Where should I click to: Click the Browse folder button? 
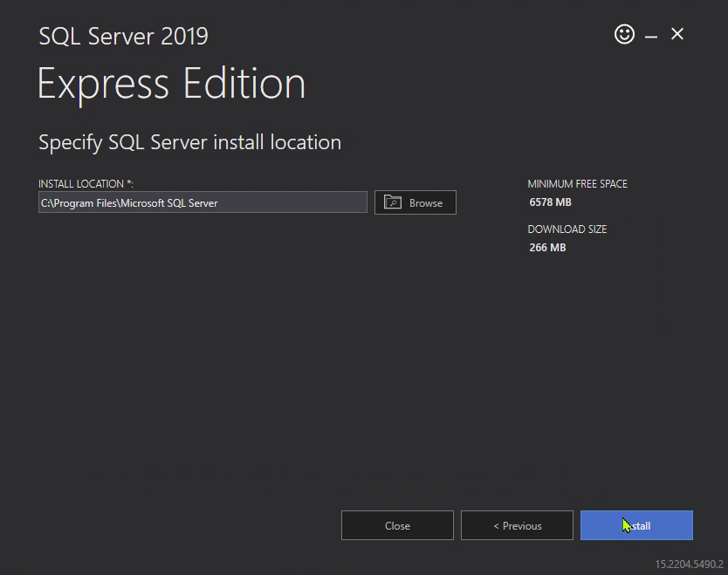point(416,202)
